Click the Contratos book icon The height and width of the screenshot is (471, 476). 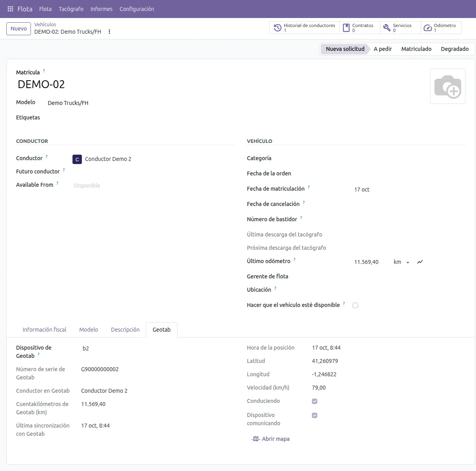(346, 28)
